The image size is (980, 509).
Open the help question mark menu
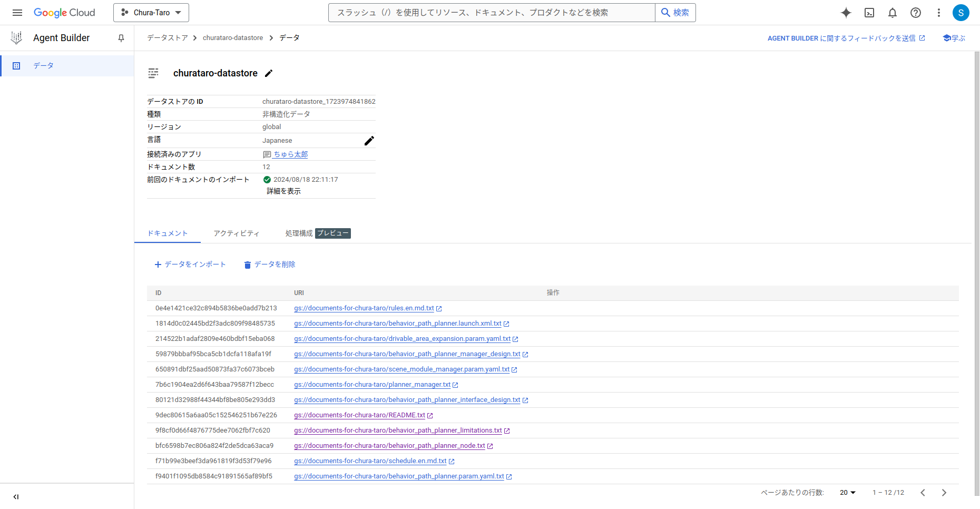coord(916,13)
